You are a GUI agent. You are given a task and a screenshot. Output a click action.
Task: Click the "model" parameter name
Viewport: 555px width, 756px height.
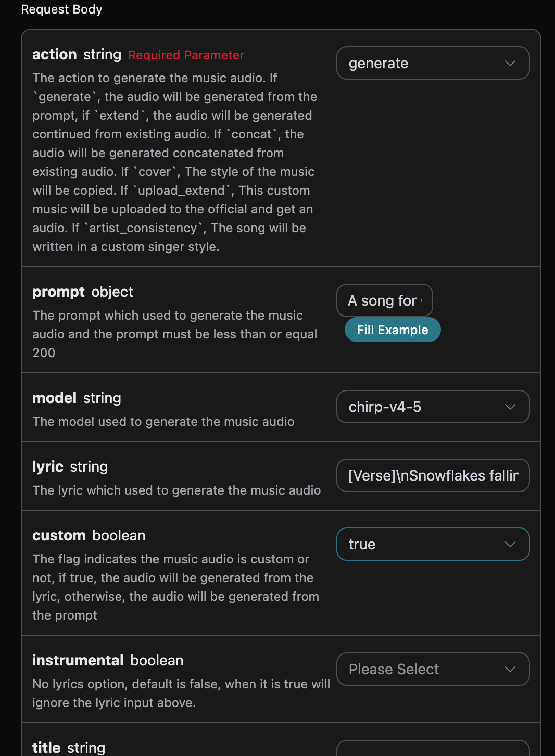click(55, 398)
